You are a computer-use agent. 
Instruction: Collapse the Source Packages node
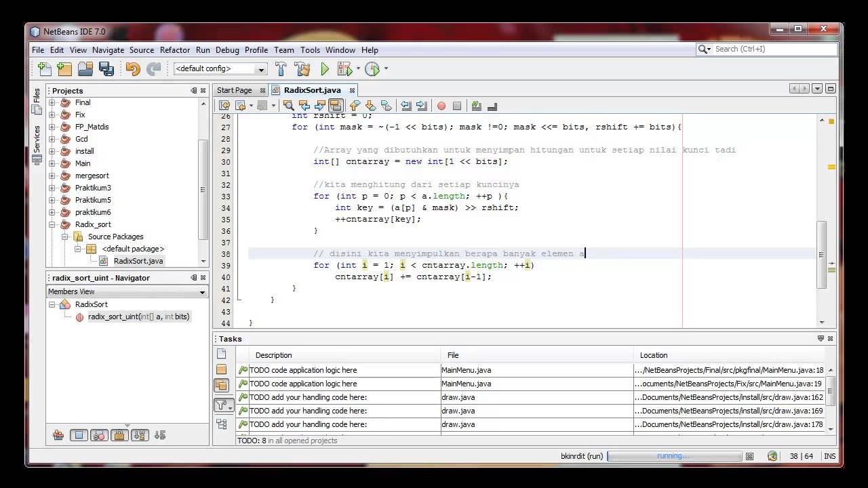(x=65, y=237)
